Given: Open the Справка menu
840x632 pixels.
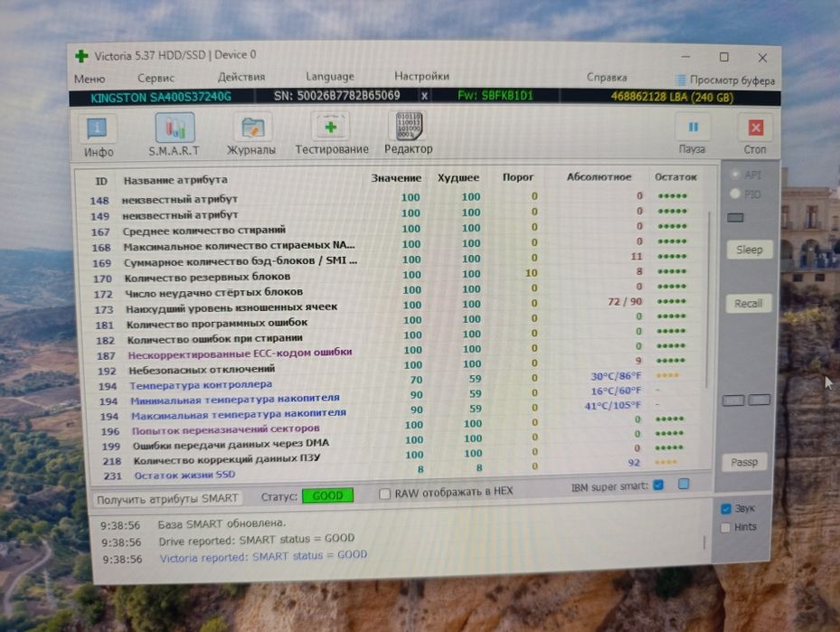Looking at the screenshot, I should [x=607, y=77].
